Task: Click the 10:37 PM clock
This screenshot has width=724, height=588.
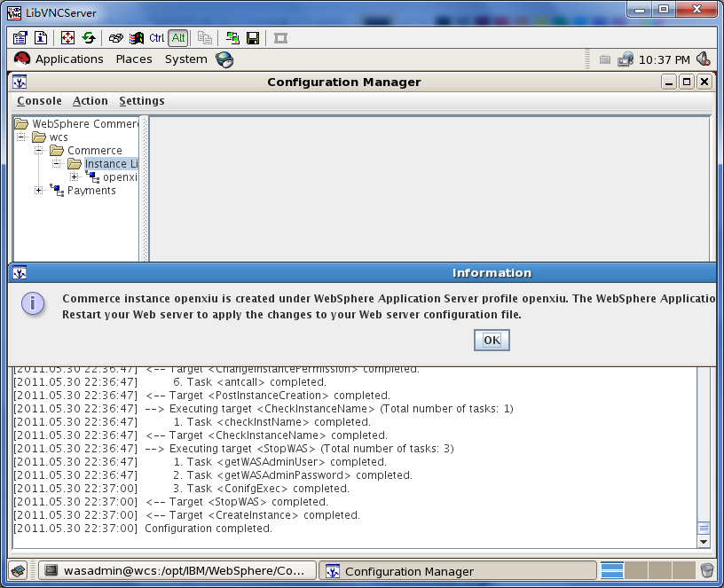Action: (664, 60)
